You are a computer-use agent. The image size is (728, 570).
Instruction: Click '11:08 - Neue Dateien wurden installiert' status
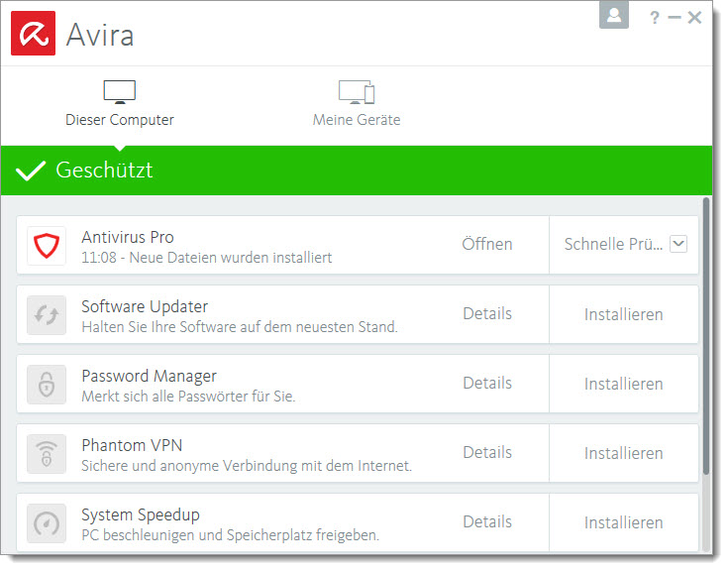(x=207, y=258)
